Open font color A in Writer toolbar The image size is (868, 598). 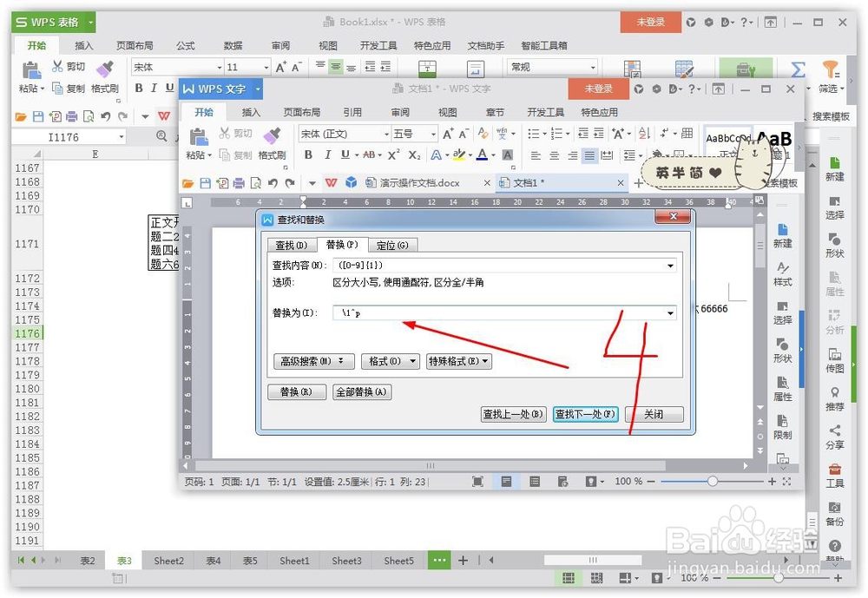click(482, 155)
